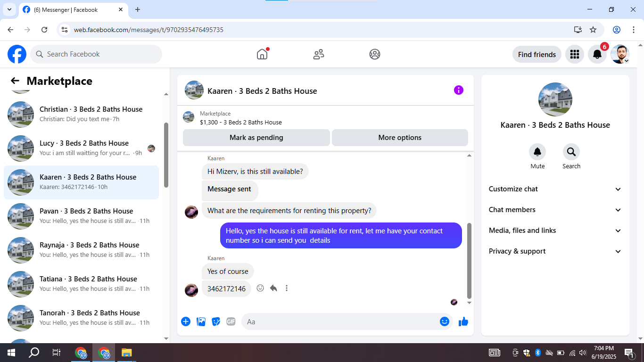The height and width of the screenshot is (362, 644).
Task: Open Windows taskbar search
Action: pyautogui.click(x=34, y=353)
